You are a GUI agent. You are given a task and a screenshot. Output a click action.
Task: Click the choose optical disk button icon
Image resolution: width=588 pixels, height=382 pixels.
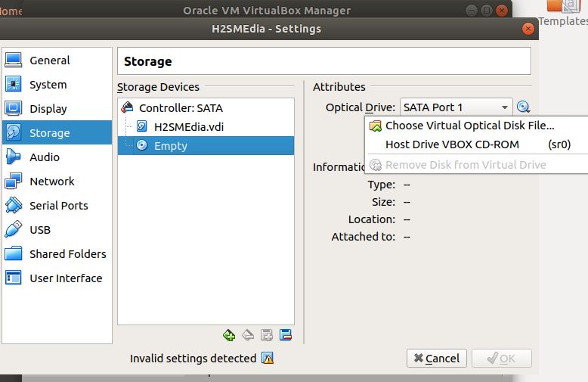pyautogui.click(x=523, y=107)
